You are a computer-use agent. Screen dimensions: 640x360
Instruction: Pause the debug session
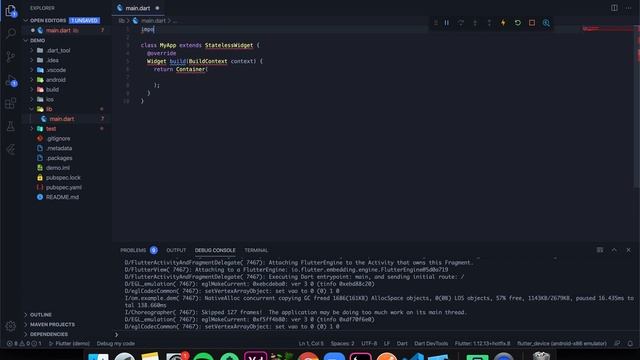[x=447, y=23]
